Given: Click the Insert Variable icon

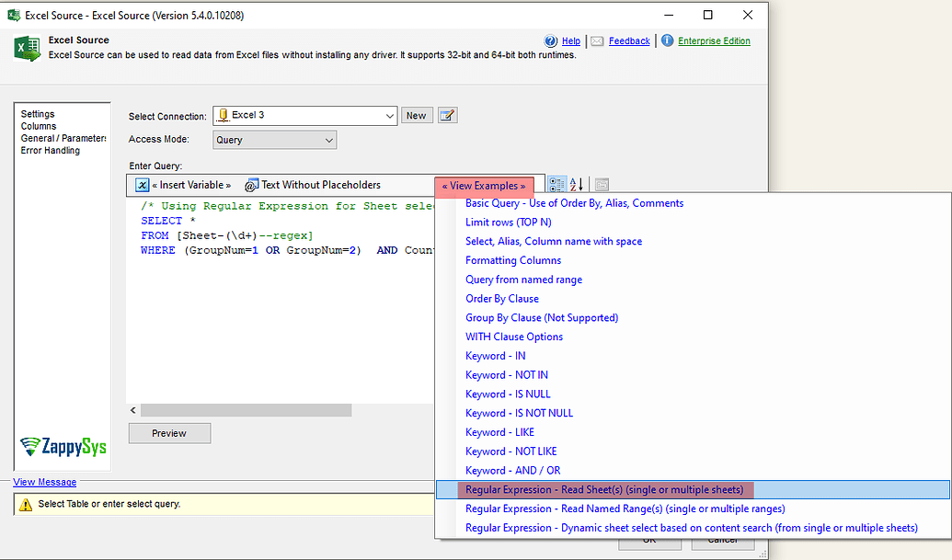Looking at the screenshot, I should (x=142, y=185).
